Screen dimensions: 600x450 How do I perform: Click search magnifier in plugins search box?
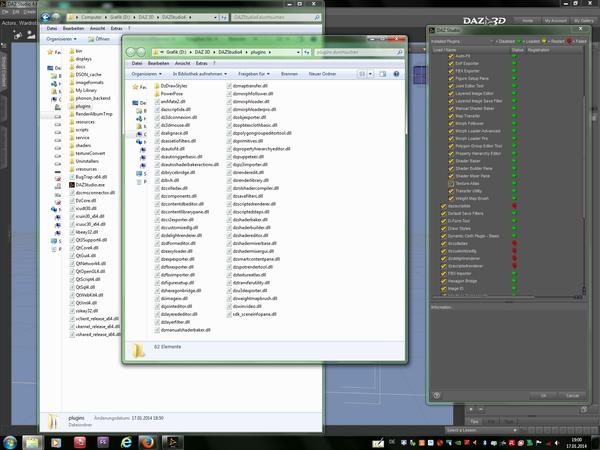(x=400, y=52)
